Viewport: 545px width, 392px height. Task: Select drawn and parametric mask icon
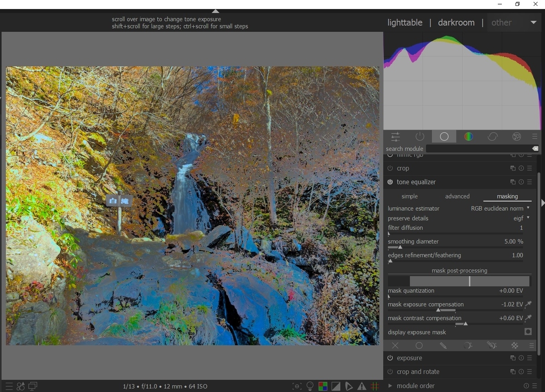(491, 346)
